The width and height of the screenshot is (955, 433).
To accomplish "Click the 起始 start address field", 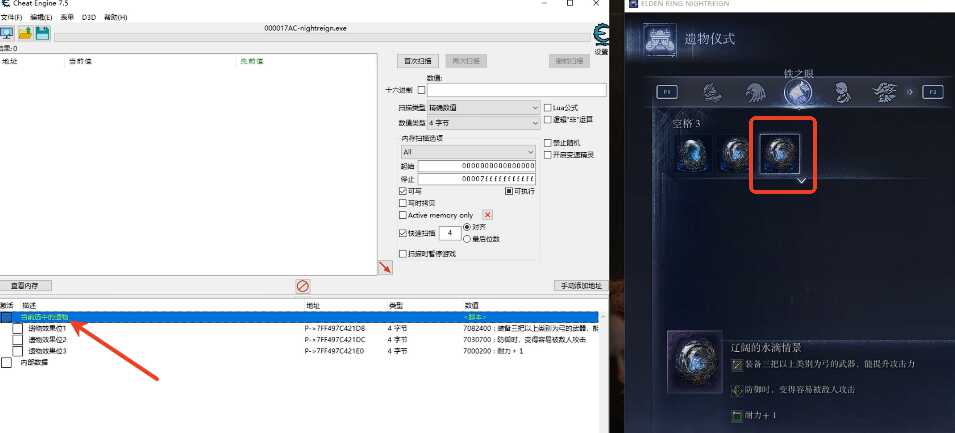I will (x=477, y=166).
